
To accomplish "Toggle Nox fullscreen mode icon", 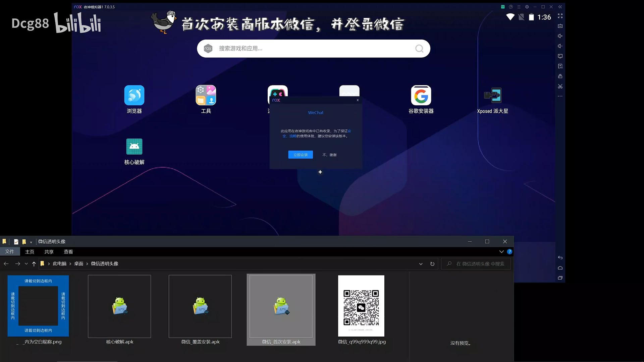I will [x=560, y=16].
